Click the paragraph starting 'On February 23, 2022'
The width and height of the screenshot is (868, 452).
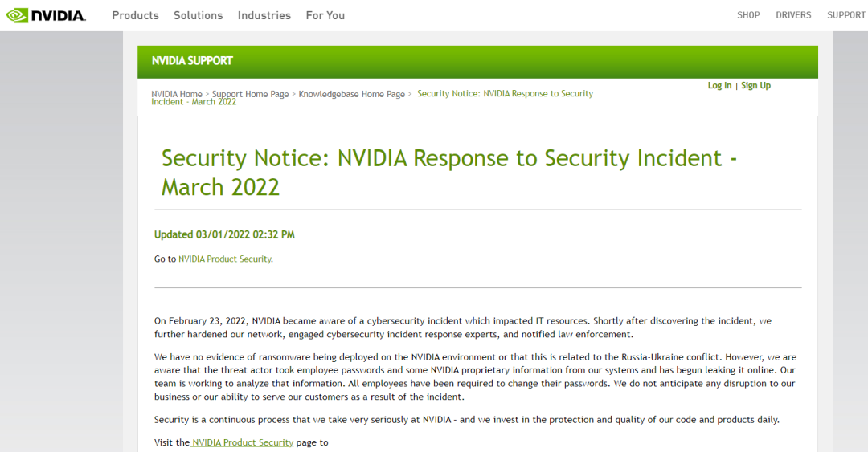[462, 328]
